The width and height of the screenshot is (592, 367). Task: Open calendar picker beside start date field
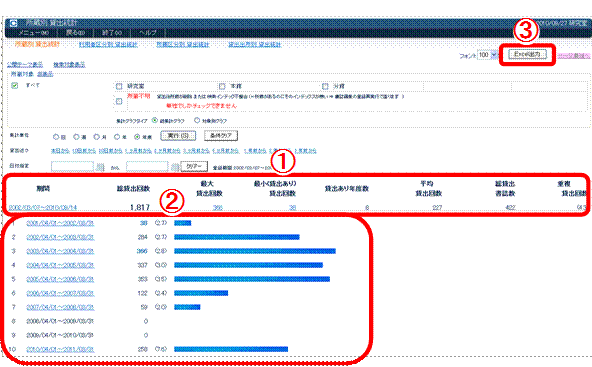(x=100, y=167)
